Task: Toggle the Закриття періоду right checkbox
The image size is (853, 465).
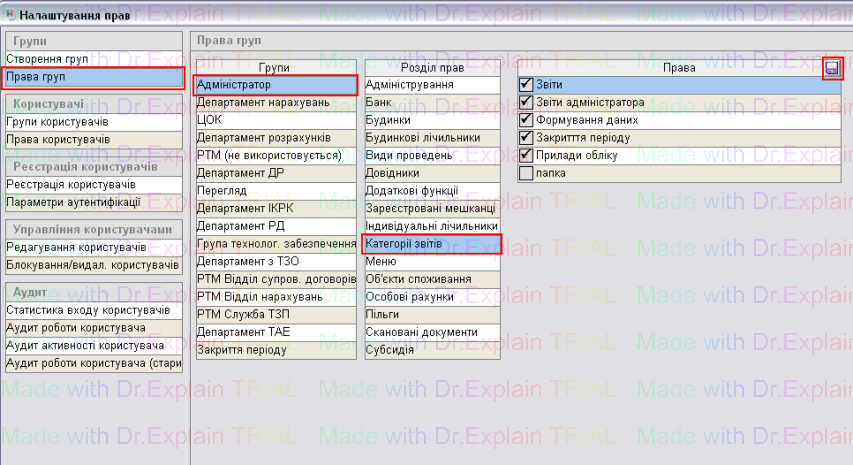Action: click(526, 138)
